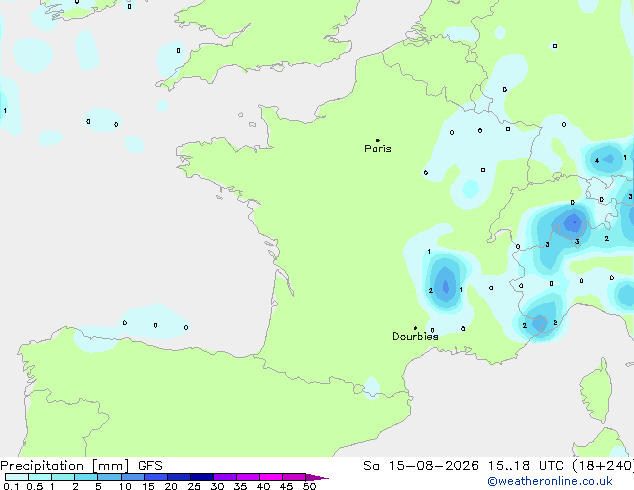Select the 0.5–1 mm legend swatch
The height and width of the screenshot is (490, 634).
(x=40, y=477)
